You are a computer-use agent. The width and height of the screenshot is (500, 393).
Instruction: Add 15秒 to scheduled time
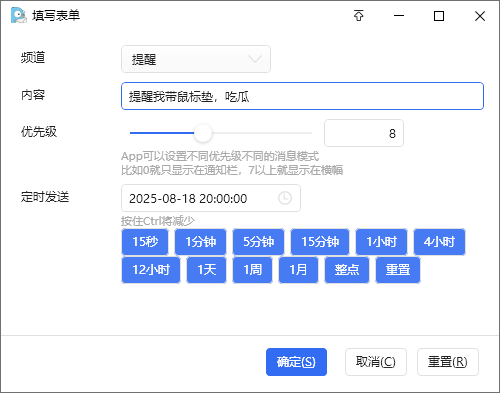point(145,242)
